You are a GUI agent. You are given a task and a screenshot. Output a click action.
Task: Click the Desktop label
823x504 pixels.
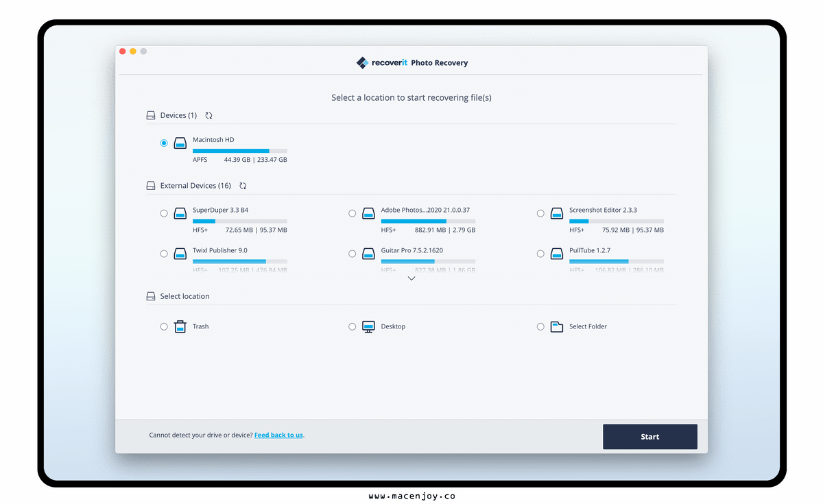click(393, 326)
